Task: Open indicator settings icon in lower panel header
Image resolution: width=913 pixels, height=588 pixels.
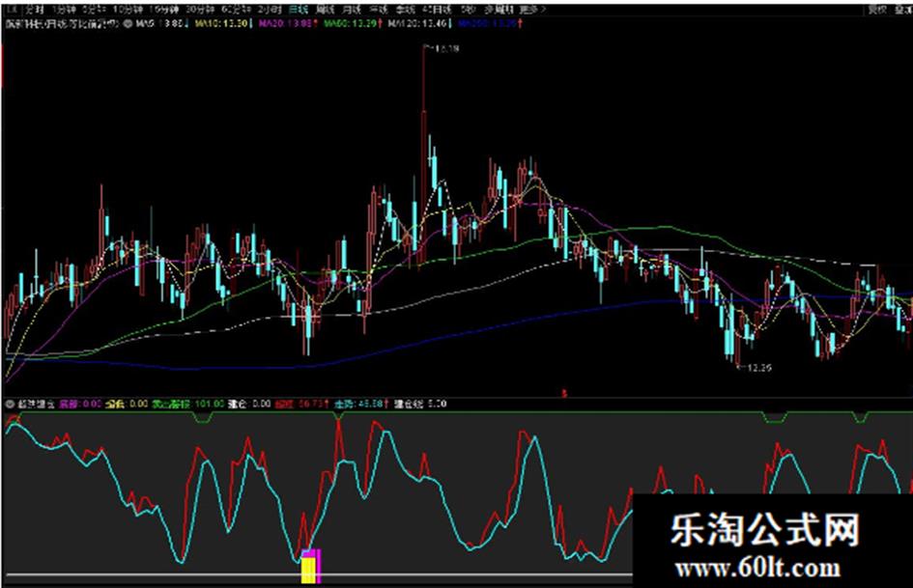Action: pyautogui.click(x=10, y=404)
